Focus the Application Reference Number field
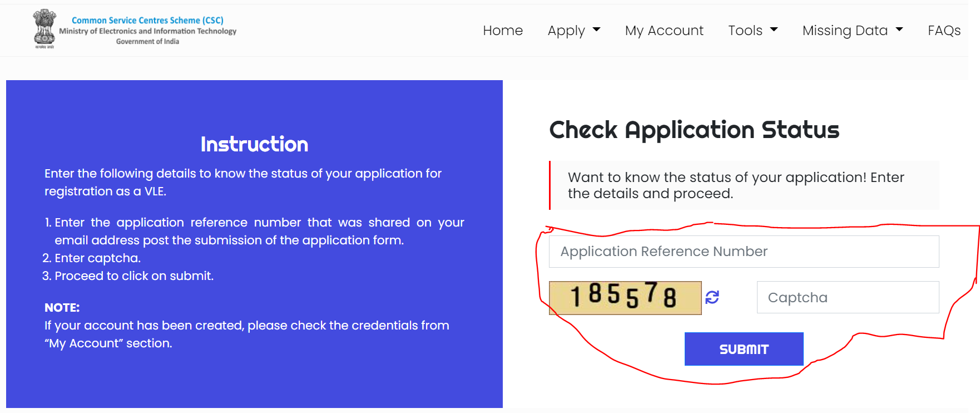 click(744, 252)
